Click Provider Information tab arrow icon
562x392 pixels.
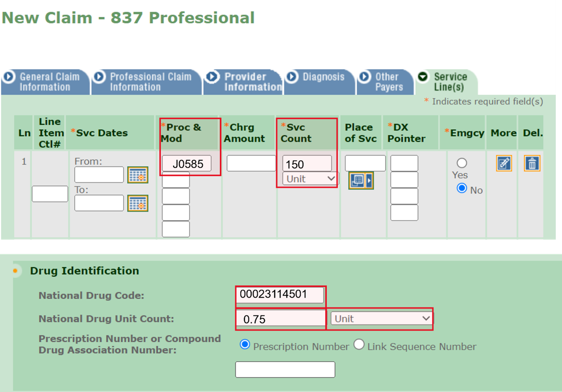pos(213,76)
